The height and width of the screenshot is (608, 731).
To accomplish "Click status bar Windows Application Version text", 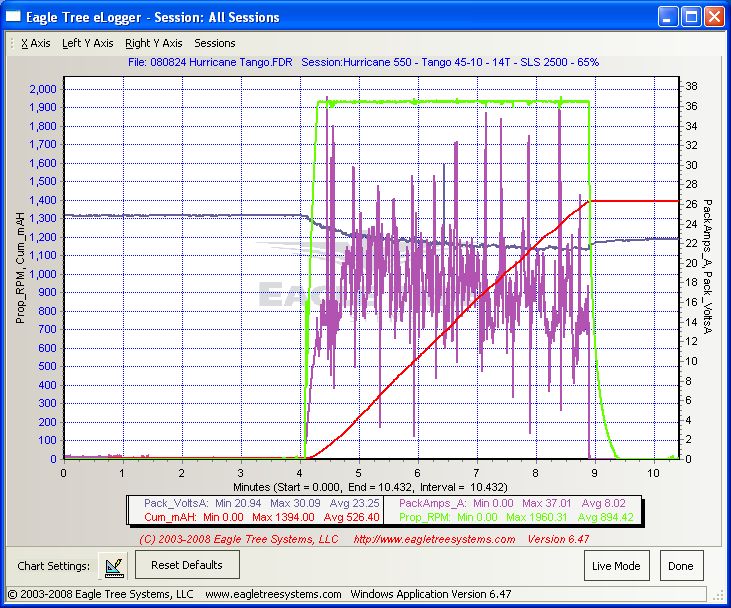I will [431, 594].
